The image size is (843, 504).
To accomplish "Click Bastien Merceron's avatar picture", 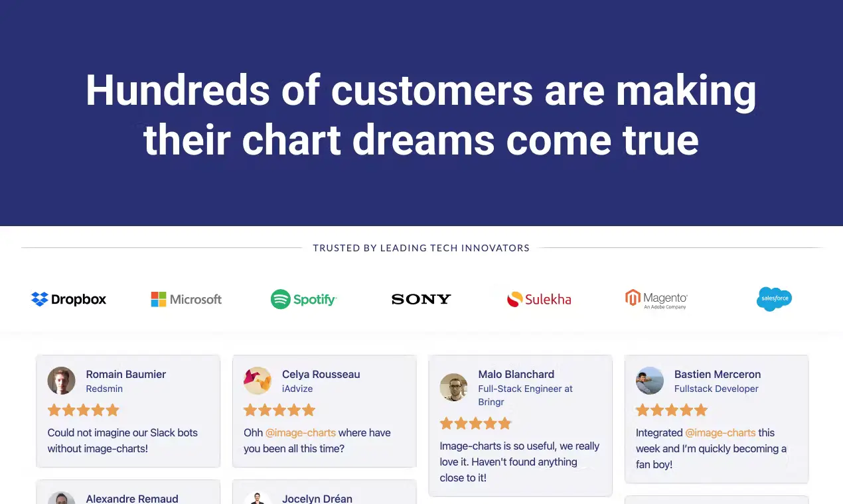I will tap(650, 381).
